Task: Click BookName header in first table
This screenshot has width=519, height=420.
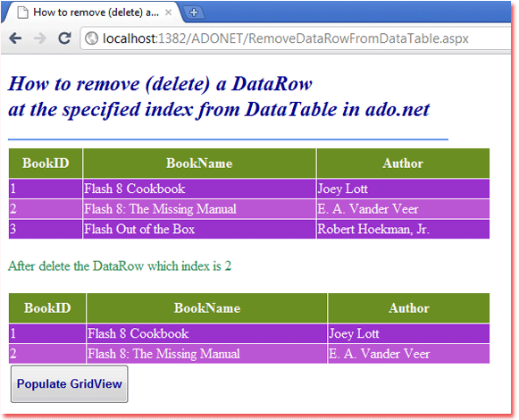Action: [199, 164]
